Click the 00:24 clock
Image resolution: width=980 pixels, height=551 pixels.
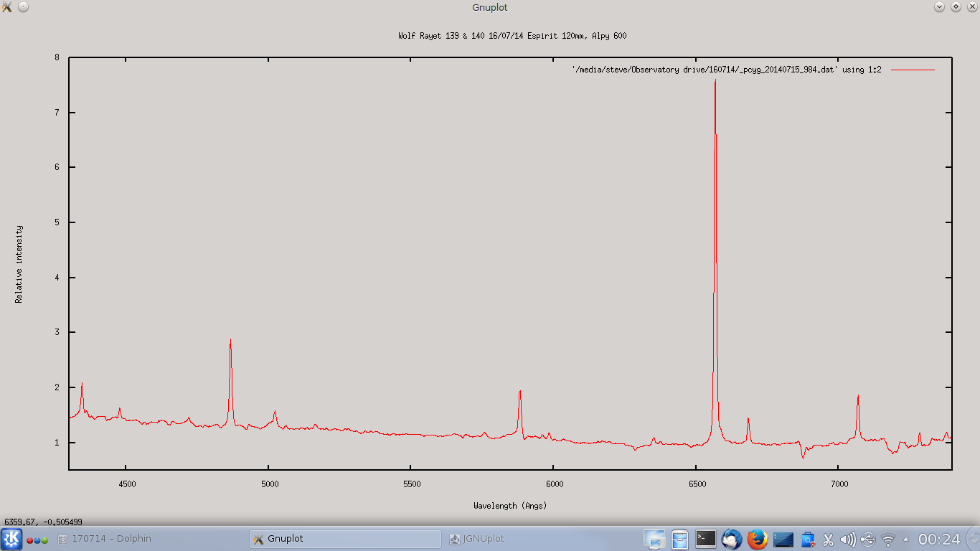click(x=938, y=539)
